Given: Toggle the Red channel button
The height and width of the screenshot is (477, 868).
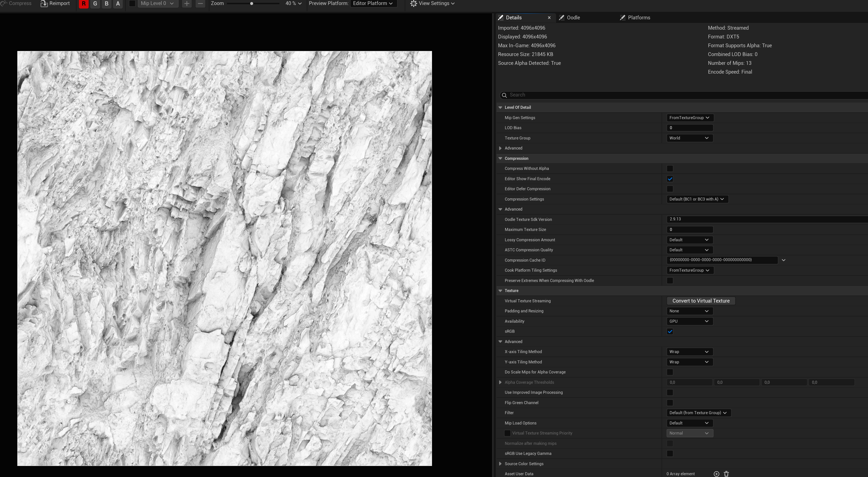Looking at the screenshot, I should pyautogui.click(x=84, y=4).
